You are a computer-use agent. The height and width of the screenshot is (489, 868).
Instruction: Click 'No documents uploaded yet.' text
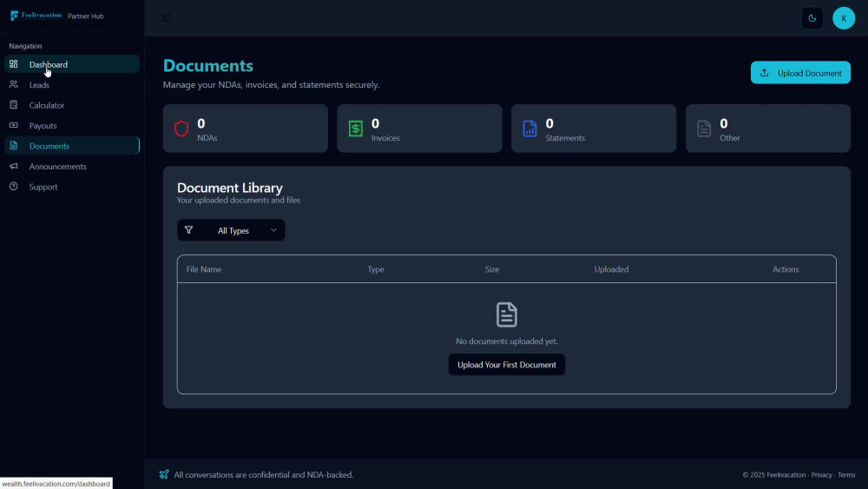point(507,341)
